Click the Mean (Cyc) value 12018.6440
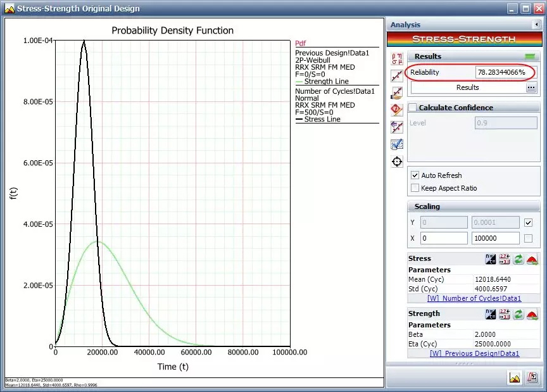This screenshot has height=392, width=547. (493, 280)
